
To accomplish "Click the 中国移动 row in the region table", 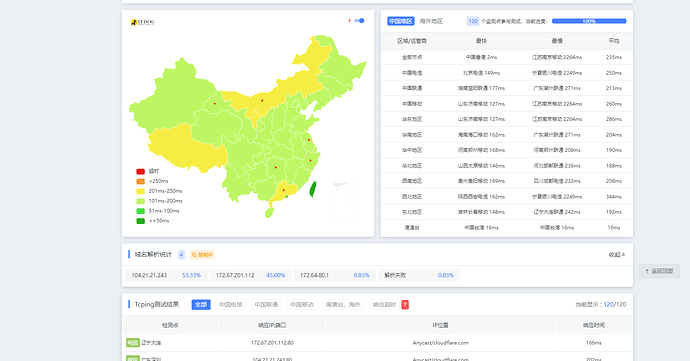I will [507, 104].
